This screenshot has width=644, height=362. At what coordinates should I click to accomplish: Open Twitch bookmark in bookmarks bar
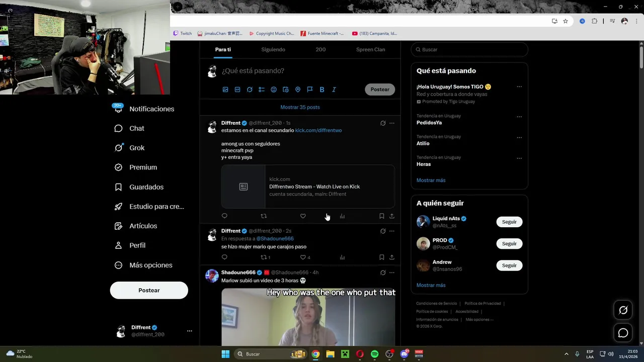[183, 34]
